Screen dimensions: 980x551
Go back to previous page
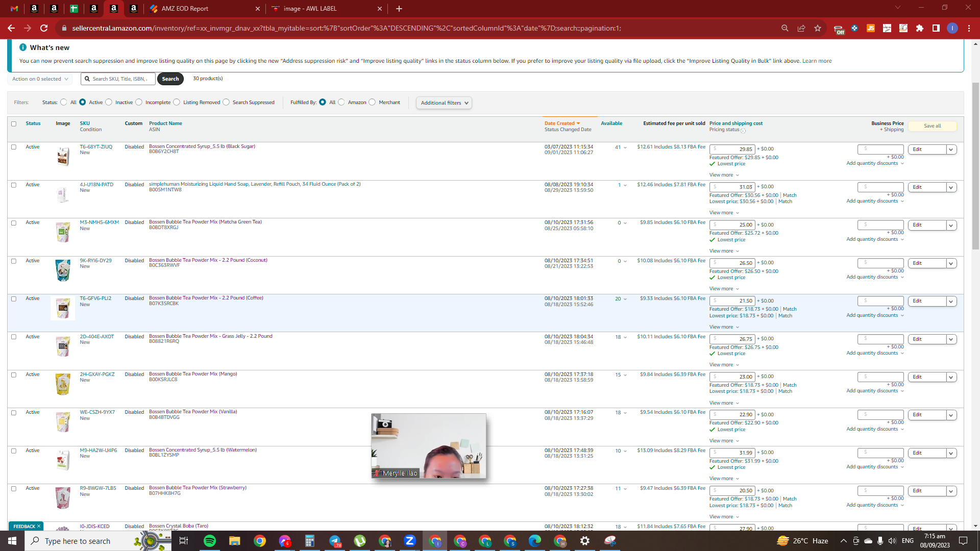tap(11, 28)
